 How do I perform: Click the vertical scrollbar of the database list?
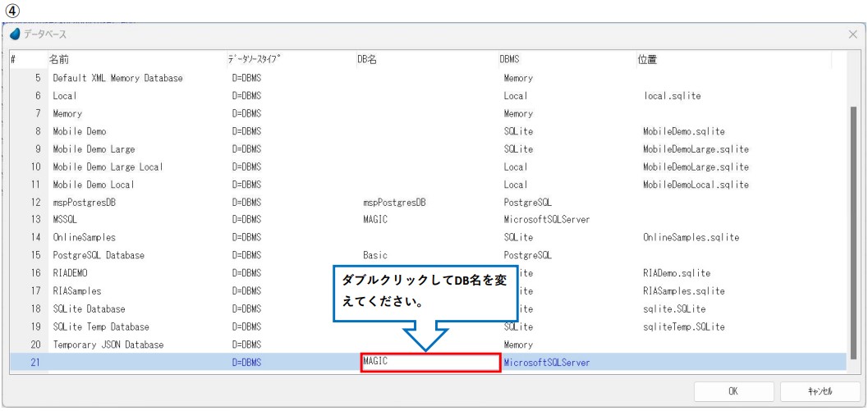853,230
